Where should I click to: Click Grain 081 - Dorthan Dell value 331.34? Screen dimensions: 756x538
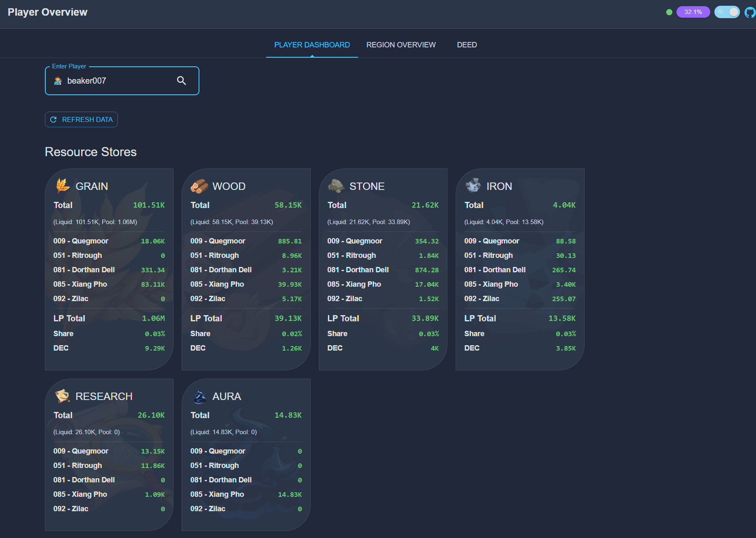click(153, 270)
